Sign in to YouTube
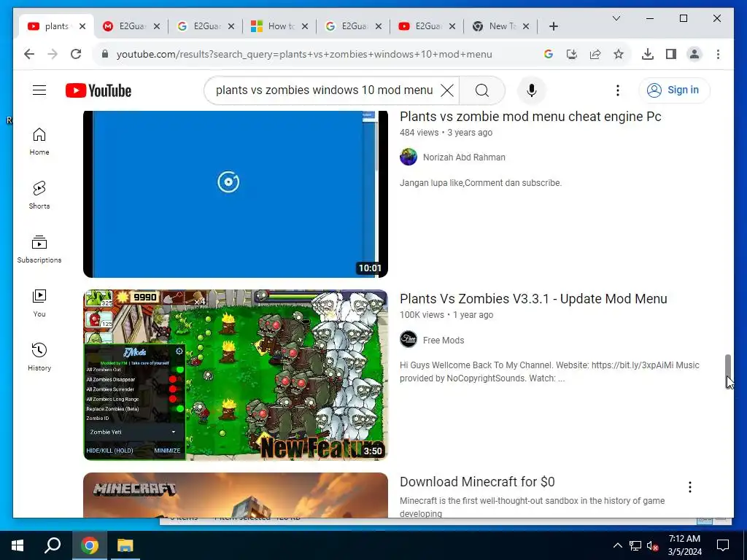747x560 pixels. pyautogui.click(x=674, y=90)
